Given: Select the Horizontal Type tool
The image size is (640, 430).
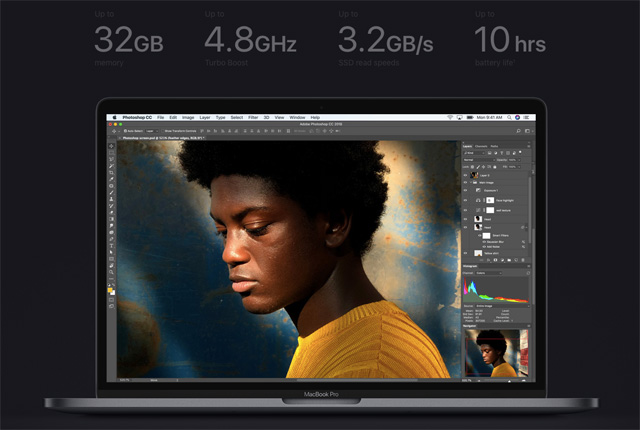Looking at the screenshot, I should click(x=111, y=246).
